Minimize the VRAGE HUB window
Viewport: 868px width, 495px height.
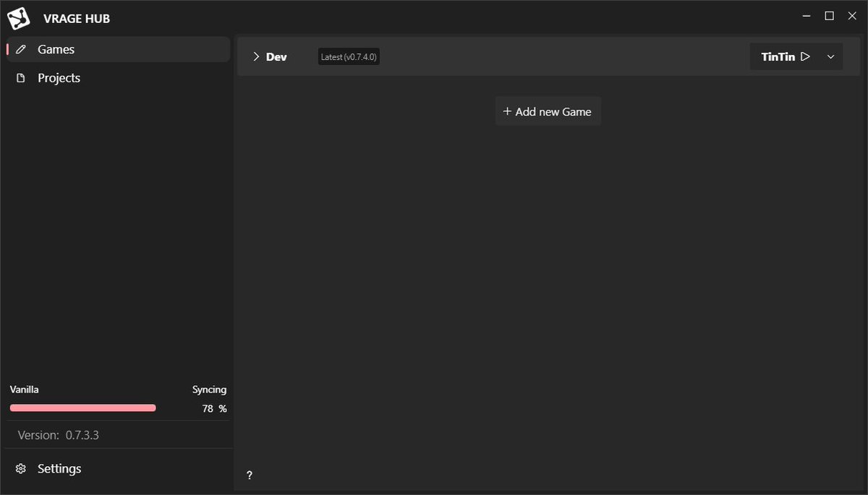(807, 16)
